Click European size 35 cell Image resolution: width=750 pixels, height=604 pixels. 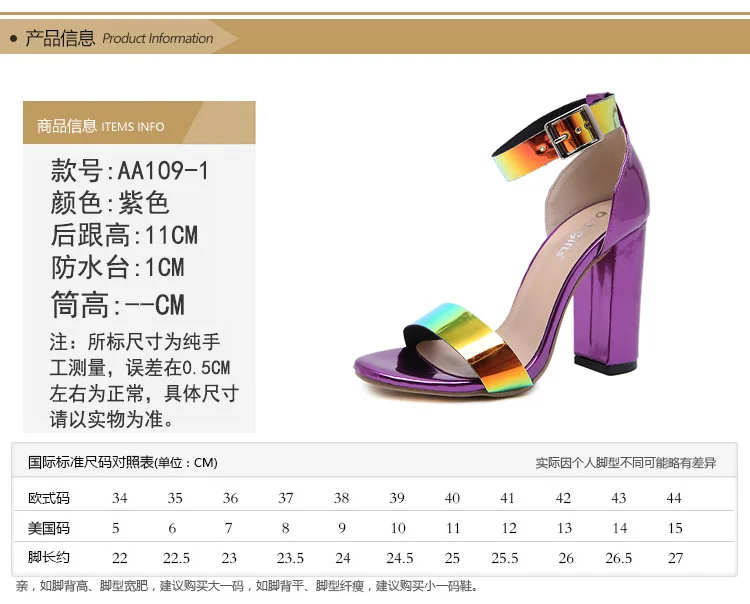pyautogui.click(x=175, y=498)
